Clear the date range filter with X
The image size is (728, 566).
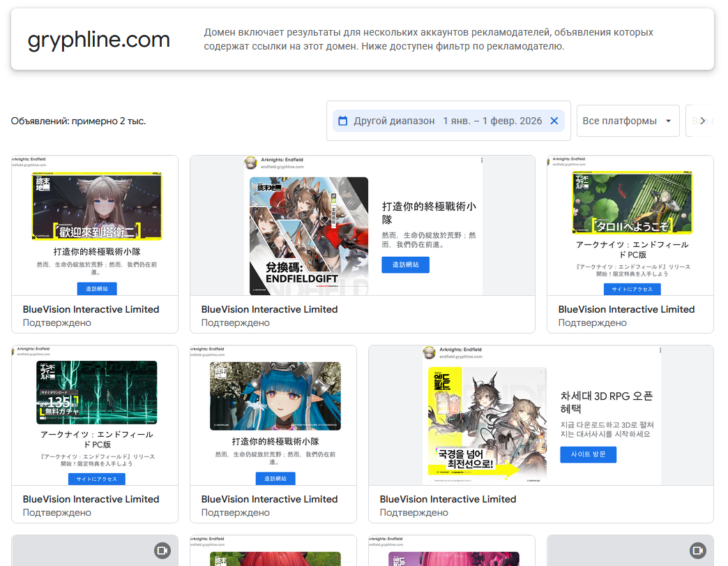click(554, 121)
